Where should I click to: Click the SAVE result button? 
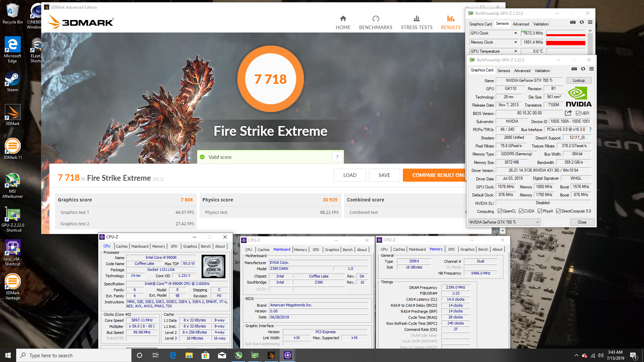tap(384, 175)
